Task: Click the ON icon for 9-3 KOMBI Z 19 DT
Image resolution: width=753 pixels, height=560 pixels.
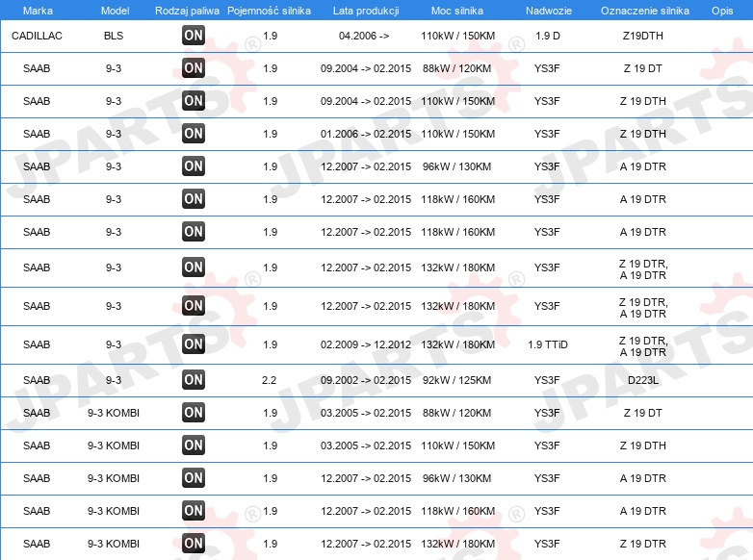Action: tap(194, 413)
